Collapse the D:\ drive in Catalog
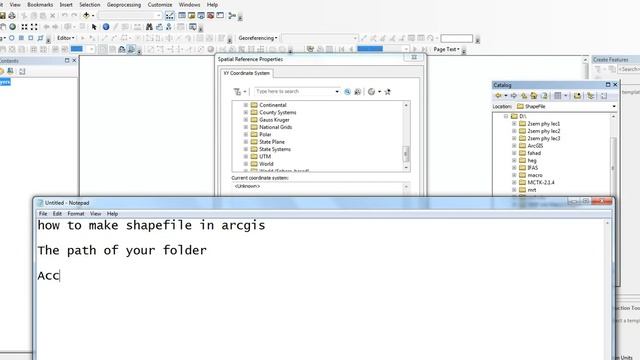 tap(506, 116)
